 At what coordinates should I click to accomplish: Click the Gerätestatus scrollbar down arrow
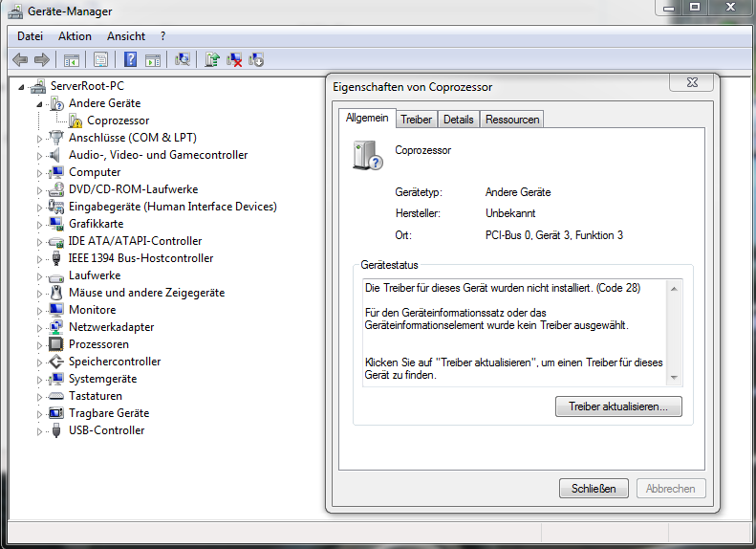click(x=674, y=378)
